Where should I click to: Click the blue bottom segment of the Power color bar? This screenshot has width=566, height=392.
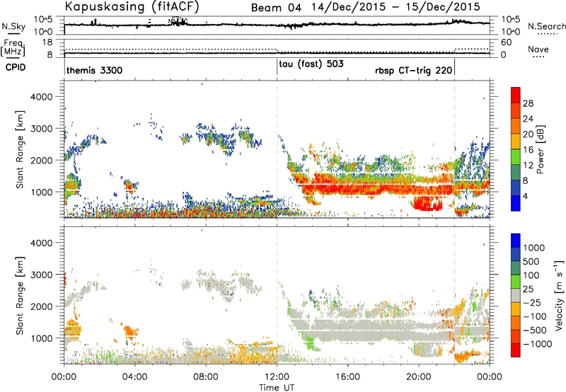pos(516,203)
